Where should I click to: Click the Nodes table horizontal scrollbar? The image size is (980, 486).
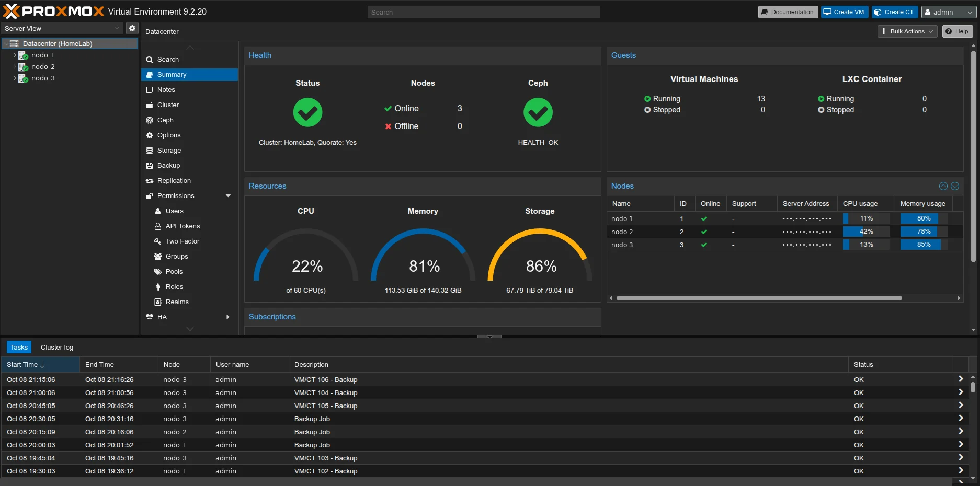pos(759,298)
